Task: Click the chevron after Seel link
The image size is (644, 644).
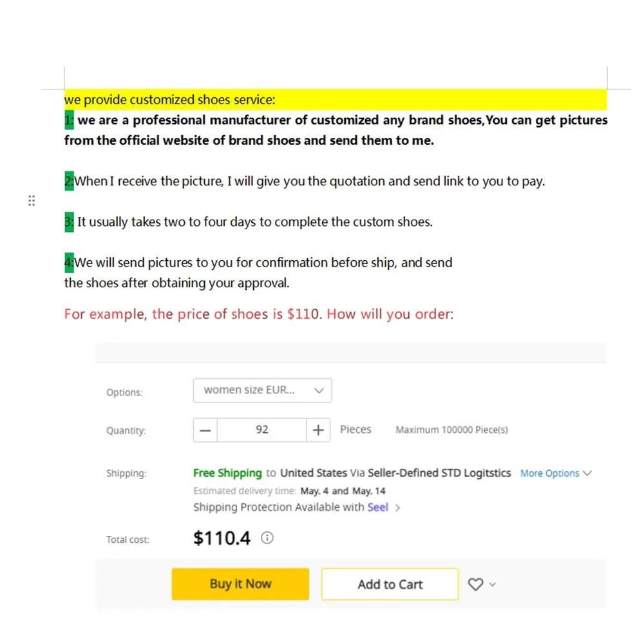Action: [x=397, y=507]
